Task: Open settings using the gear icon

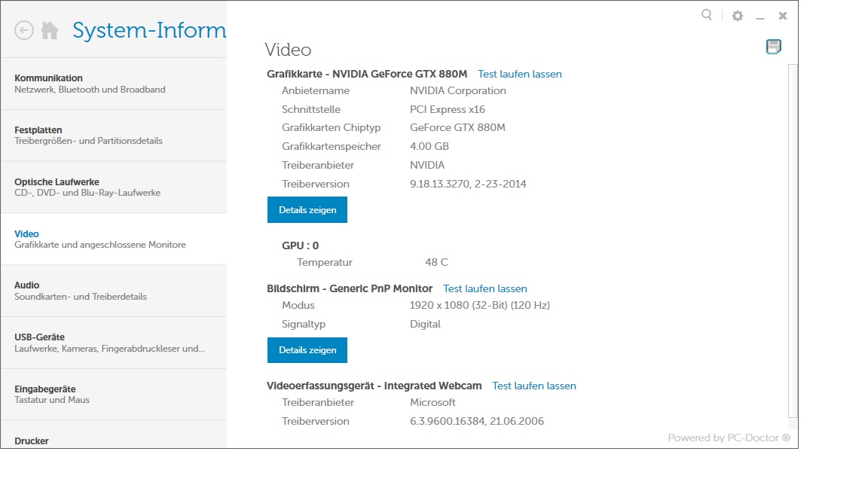Action: pyautogui.click(x=738, y=16)
